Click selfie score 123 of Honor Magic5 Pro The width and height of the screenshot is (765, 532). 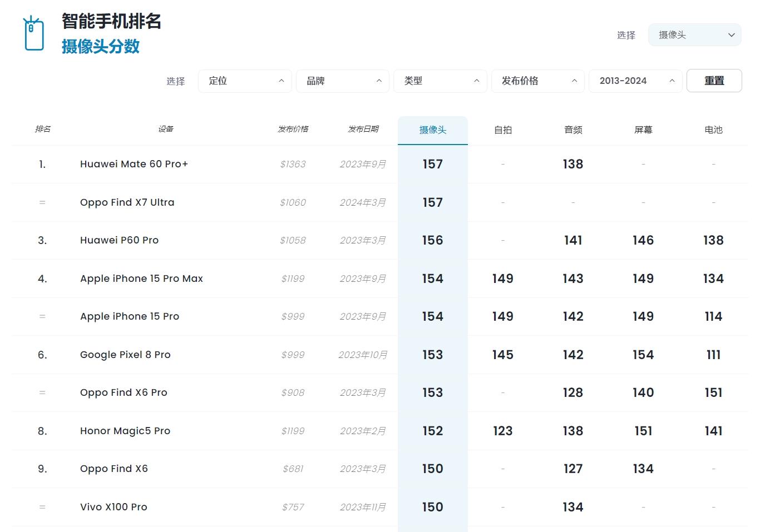coord(503,431)
